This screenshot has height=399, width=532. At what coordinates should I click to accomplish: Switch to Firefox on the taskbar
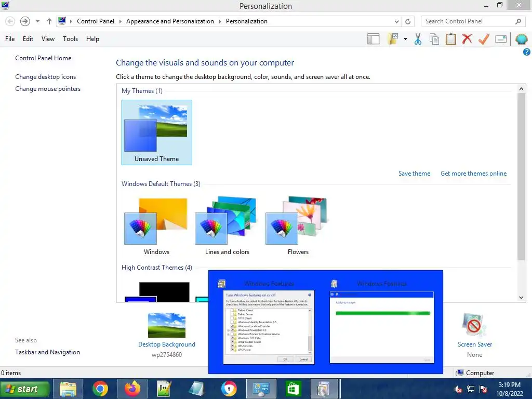point(132,389)
